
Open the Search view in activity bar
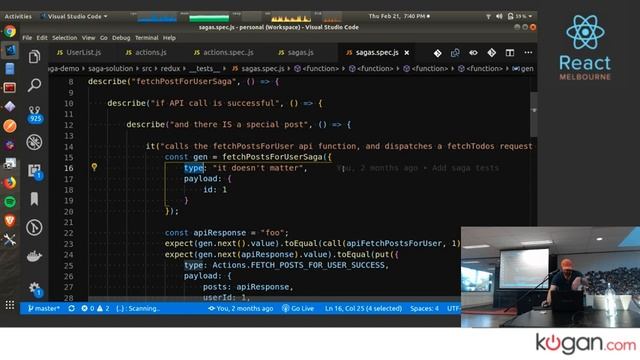[35, 85]
